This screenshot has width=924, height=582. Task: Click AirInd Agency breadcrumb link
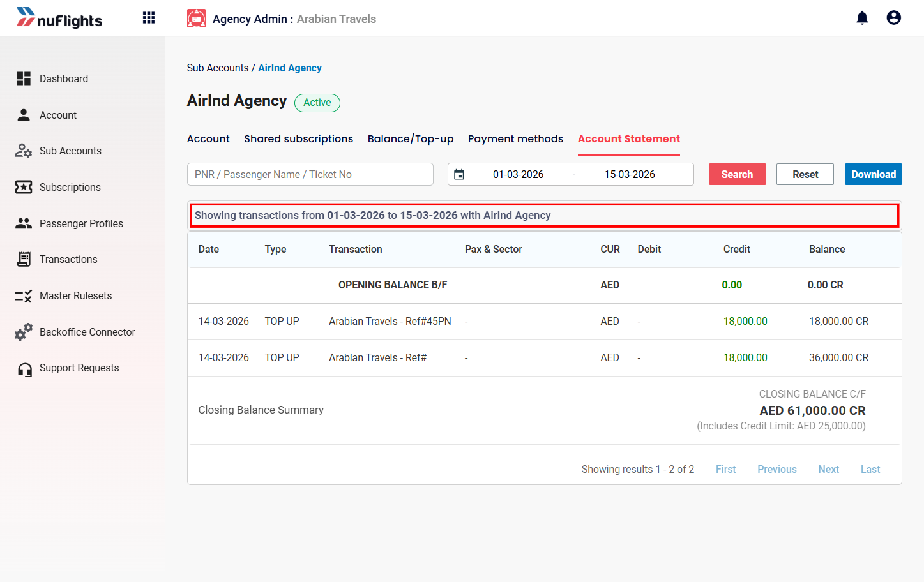pyautogui.click(x=290, y=68)
